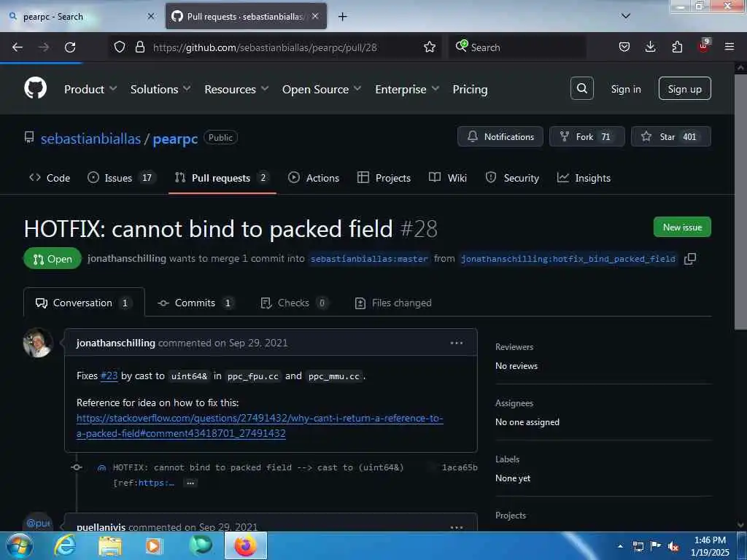Fork the repository with Fork button
The width and height of the screenshot is (747, 560).
(587, 136)
